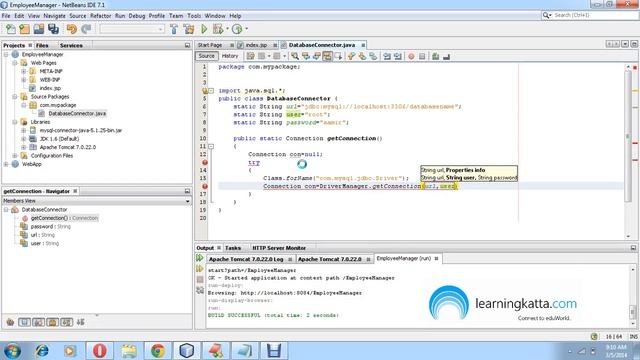The height and width of the screenshot is (360, 640).
Task: Expand the META-INF folder node
Action: [x=24, y=71]
